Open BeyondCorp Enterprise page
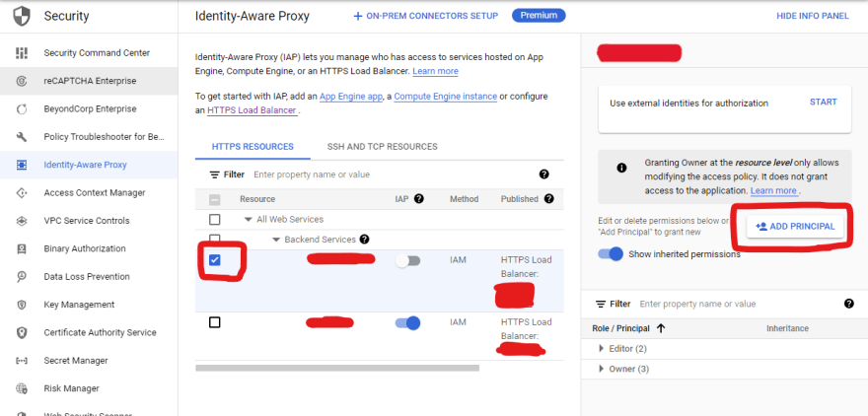The width and height of the screenshot is (868, 416). click(x=90, y=109)
